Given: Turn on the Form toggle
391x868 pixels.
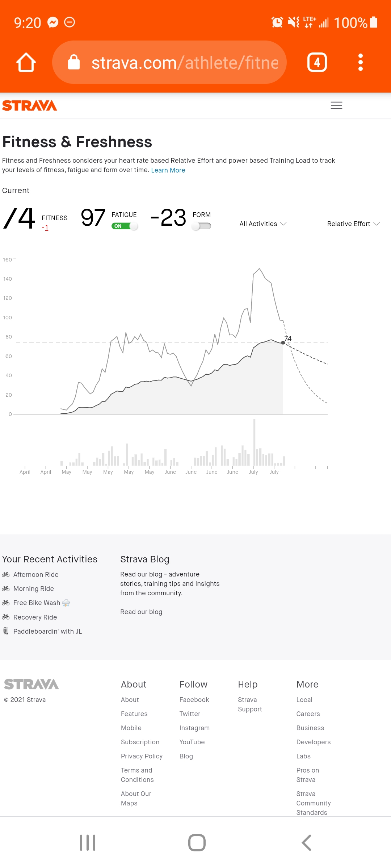Looking at the screenshot, I should (202, 226).
